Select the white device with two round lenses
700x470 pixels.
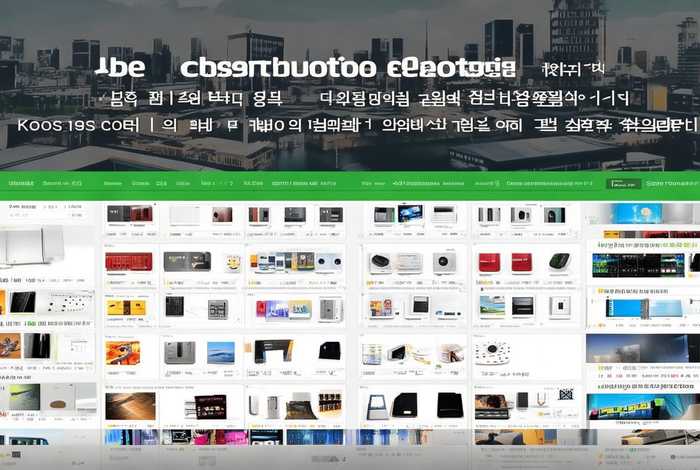(x=329, y=262)
